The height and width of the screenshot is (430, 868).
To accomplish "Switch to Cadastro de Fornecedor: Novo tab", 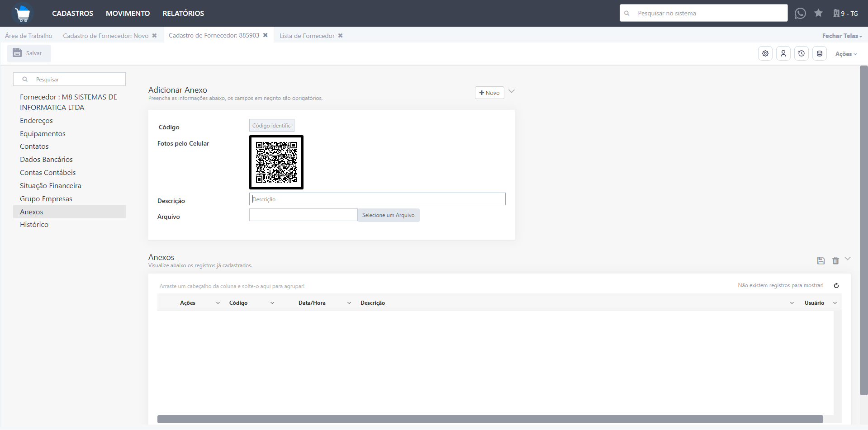I will (105, 36).
